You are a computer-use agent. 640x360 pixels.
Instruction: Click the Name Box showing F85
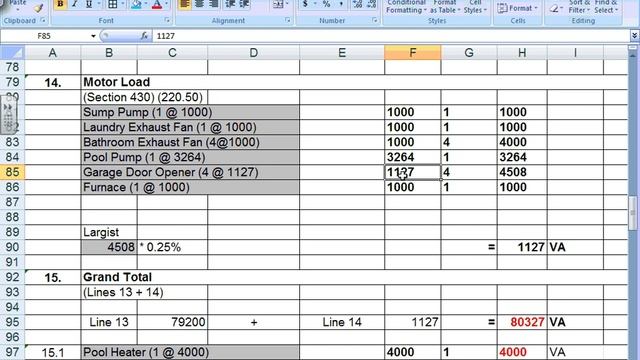coord(45,36)
